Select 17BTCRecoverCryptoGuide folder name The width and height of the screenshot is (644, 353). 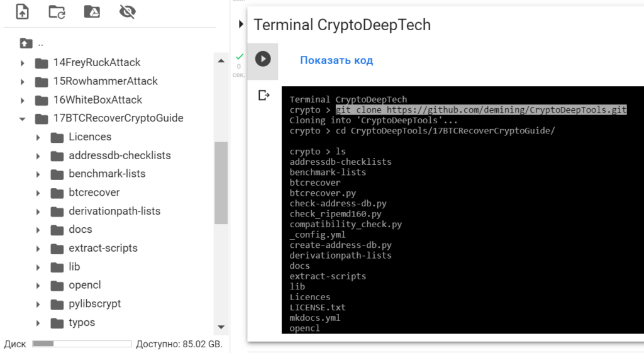click(x=118, y=118)
